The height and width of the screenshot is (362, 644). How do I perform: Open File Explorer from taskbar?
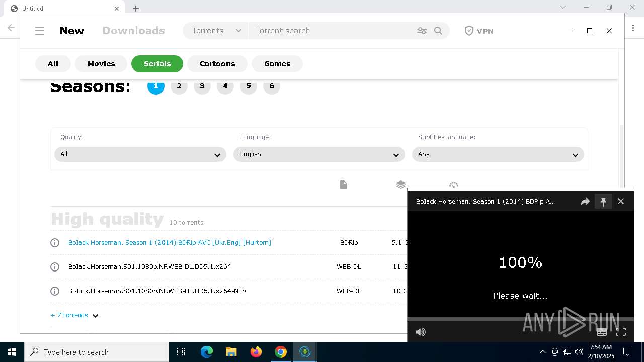point(231,352)
